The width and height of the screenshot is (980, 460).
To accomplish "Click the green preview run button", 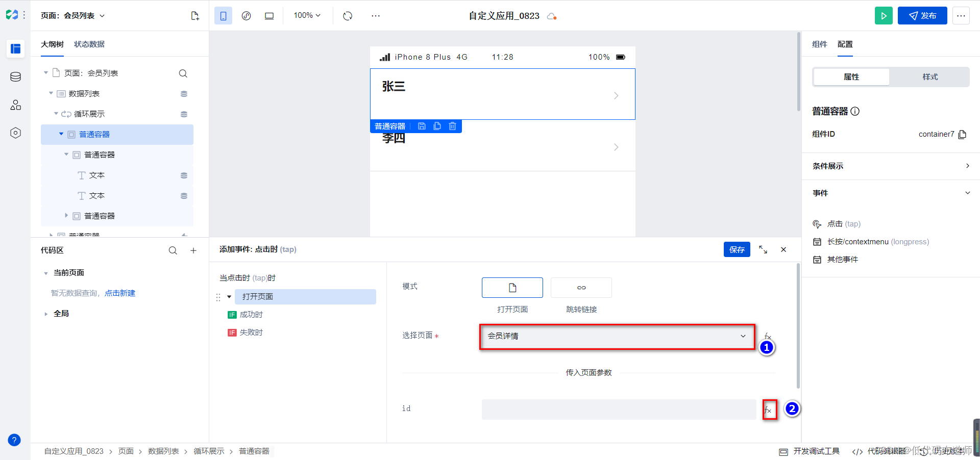I will (884, 16).
